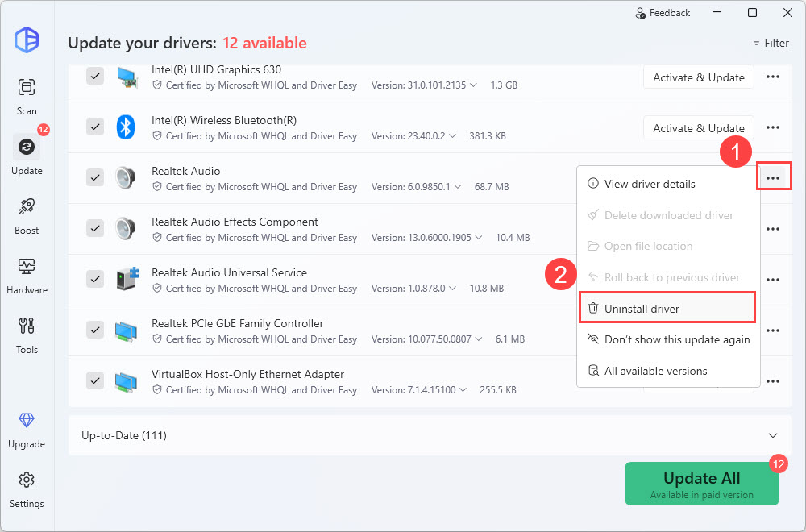Open the Filter option
The image size is (806, 532).
tap(770, 43)
